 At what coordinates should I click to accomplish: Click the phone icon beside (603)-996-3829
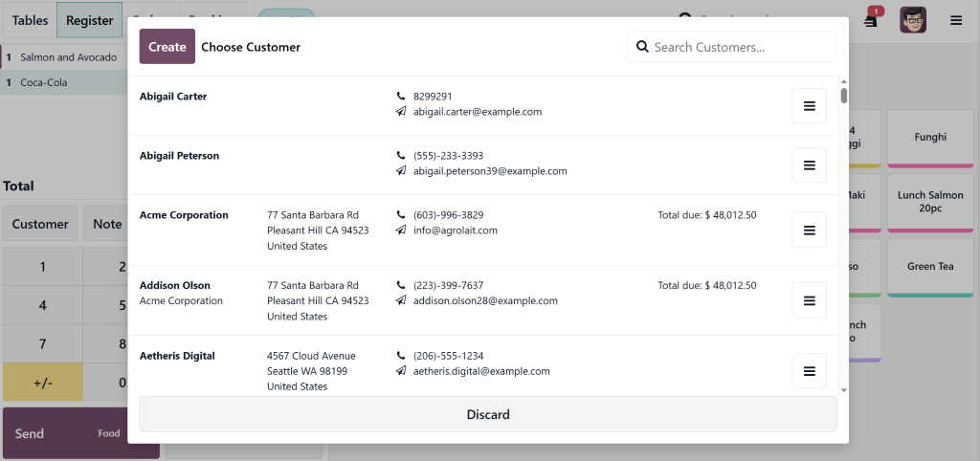(401, 215)
